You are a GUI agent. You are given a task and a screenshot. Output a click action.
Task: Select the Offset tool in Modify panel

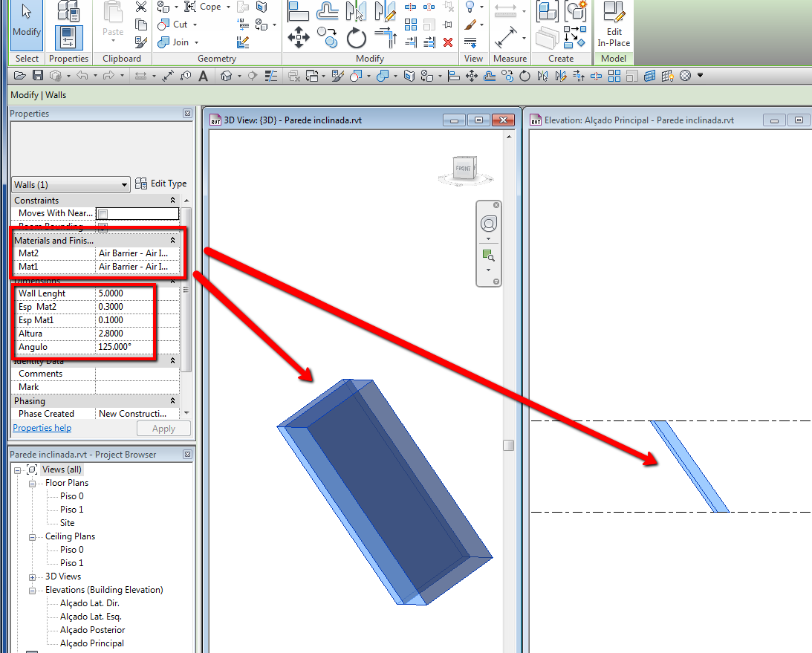point(328,11)
